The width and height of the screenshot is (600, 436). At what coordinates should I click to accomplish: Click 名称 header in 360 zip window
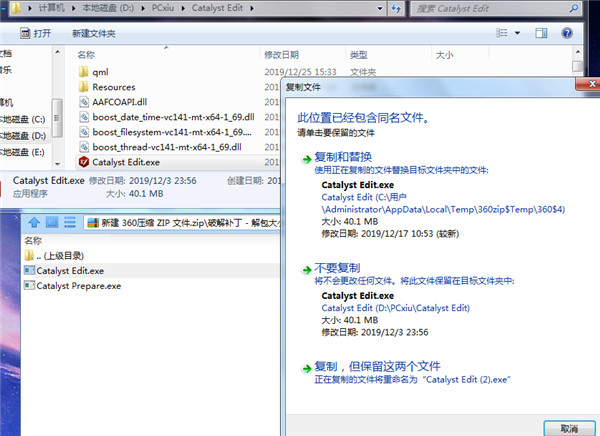[33, 241]
